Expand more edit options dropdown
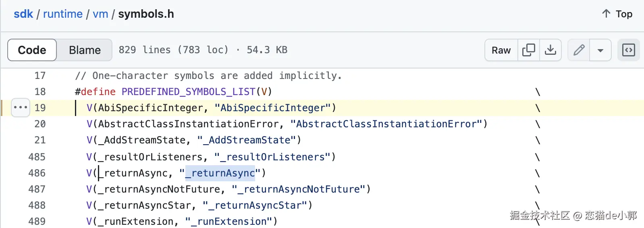The height and width of the screenshot is (228, 644). pyautogui.click(x=600, y=50)
